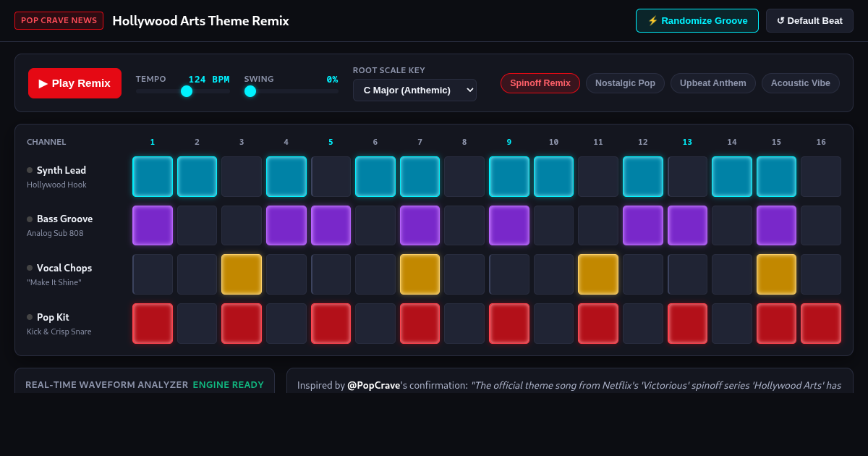Click the Real-Time Waveform Analyzer heading
This screenshot has width=868, height=456.
[x=106, y=384]
